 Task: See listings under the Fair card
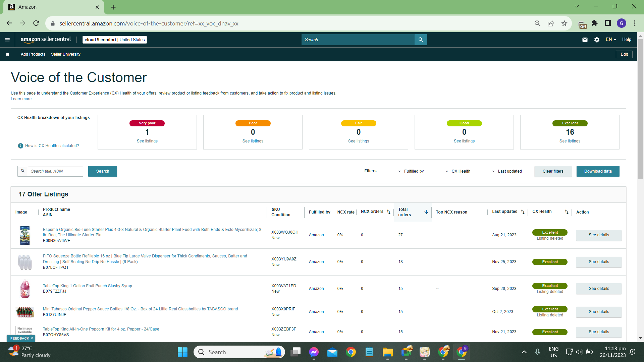(x=359, y=141)
